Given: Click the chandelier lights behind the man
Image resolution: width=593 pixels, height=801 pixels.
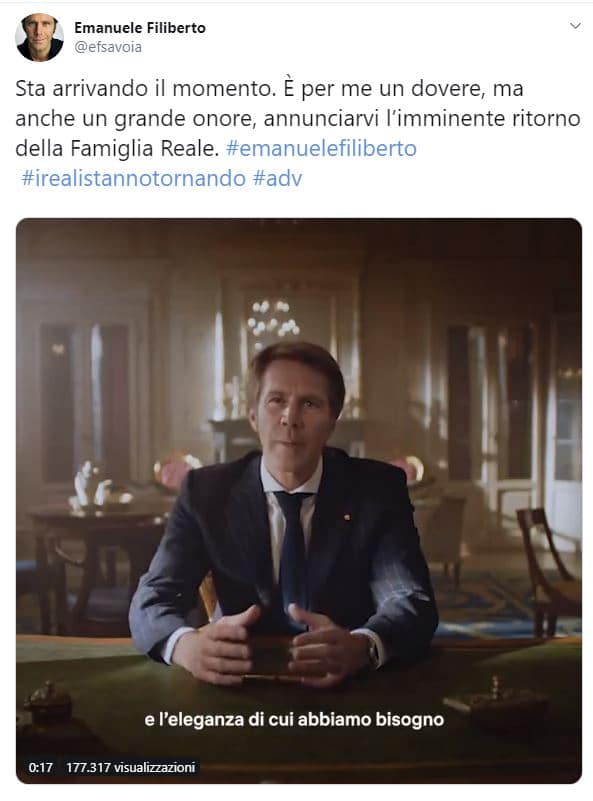Looking at the screenshot, I should (x=272, y=320).
